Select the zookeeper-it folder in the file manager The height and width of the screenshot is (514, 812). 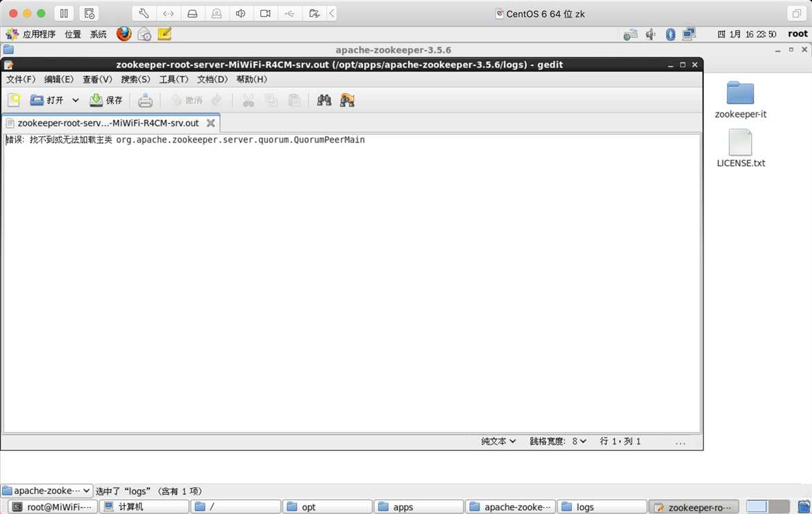click(x=741, y=99)
